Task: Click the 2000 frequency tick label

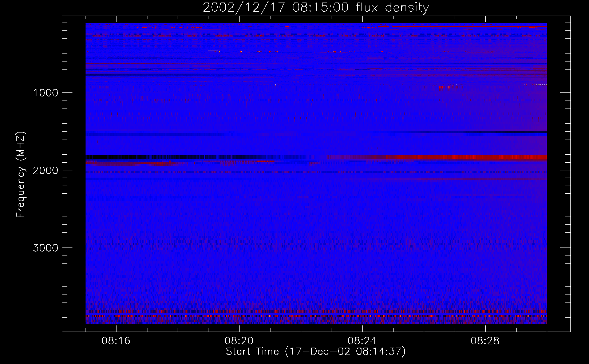Action: click(46, 170)
